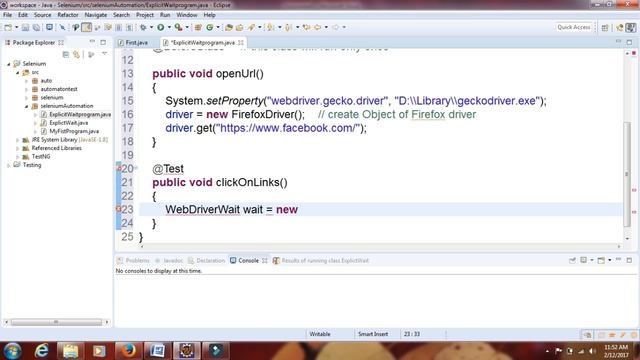This screenshot has height=360, width=640.
Task: Open the Source menu
Action: click(x=42, y=15)
